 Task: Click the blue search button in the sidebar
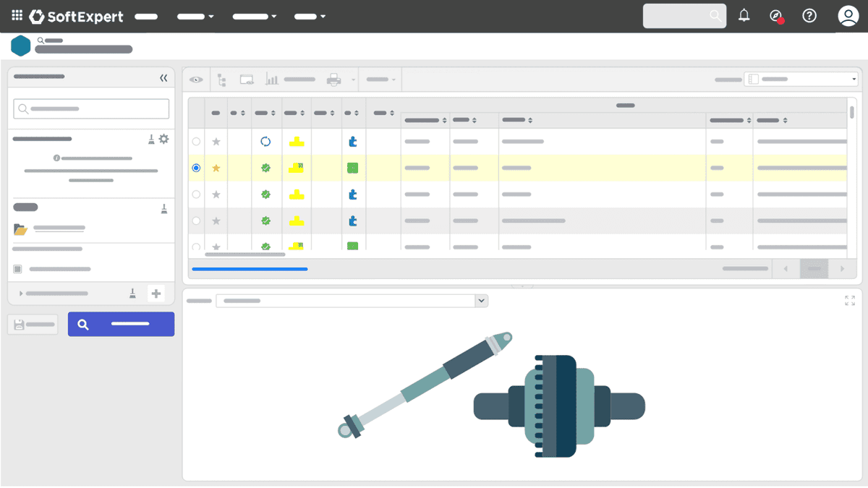click(121, 324)
